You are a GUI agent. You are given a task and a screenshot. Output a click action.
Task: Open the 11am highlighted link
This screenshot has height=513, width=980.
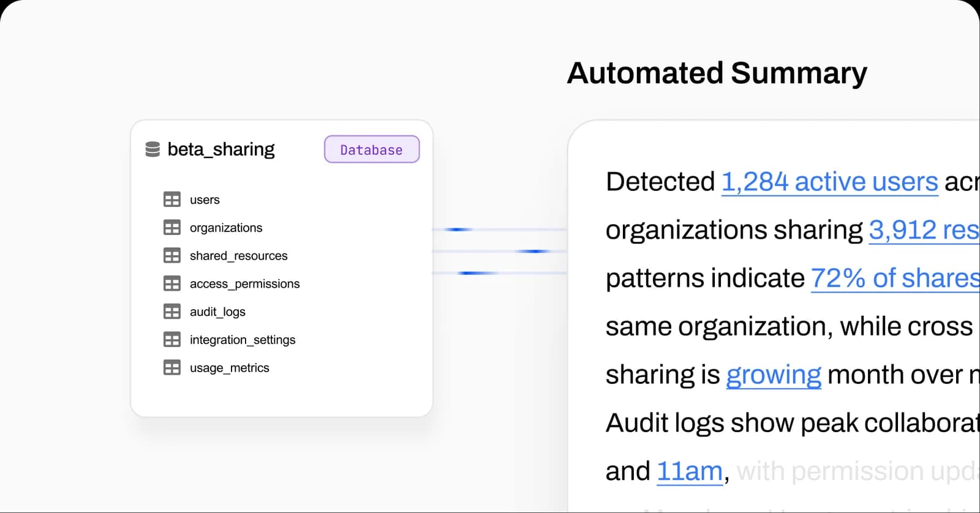click(x=689, y=471)
